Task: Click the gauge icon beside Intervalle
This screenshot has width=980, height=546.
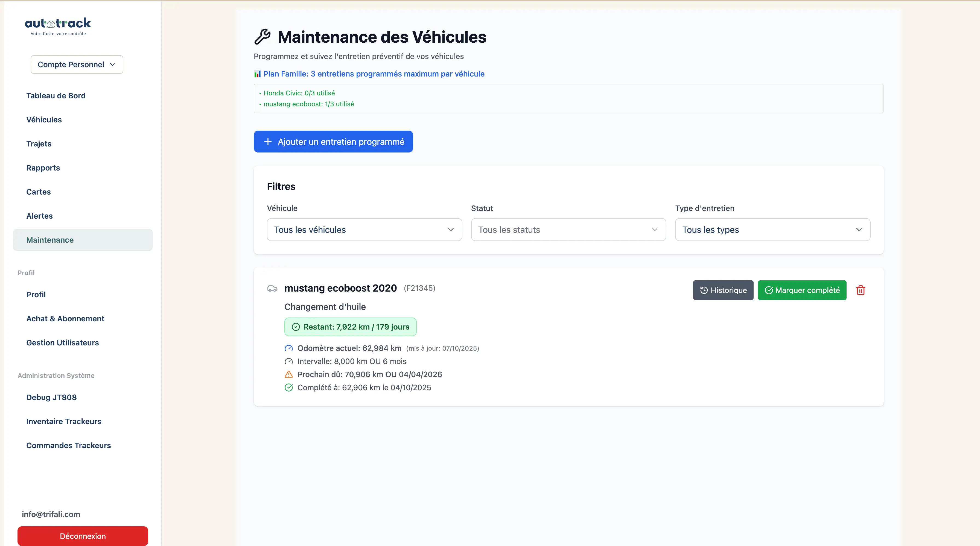Action: click(289, 361)
